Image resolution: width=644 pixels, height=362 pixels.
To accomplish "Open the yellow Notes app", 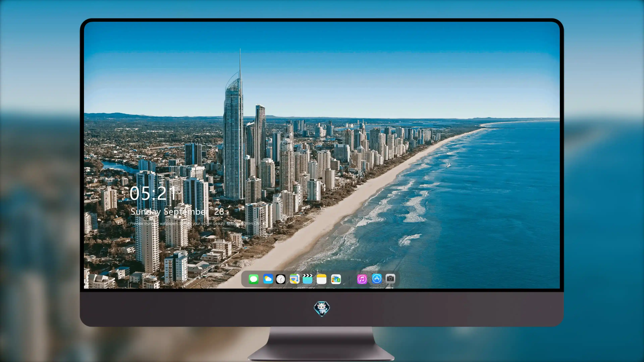I will click(321, 279).
